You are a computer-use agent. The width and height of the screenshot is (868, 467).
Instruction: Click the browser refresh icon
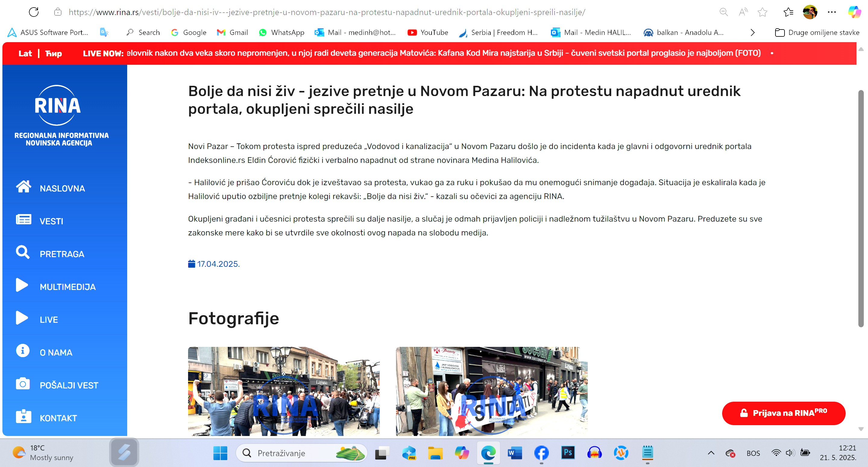tap(34, 12)
